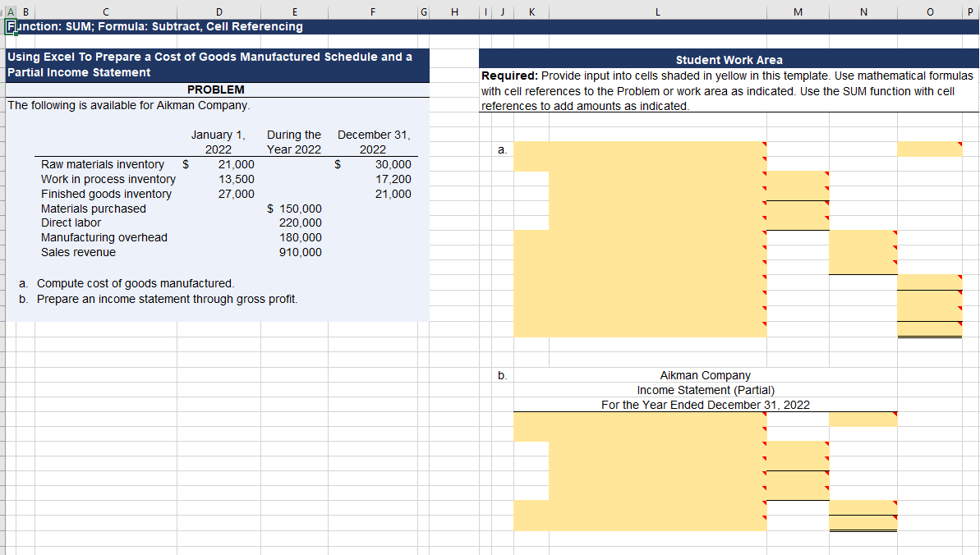980x555 pixels.
Task: Select column header C
Action: click(105, 11)
